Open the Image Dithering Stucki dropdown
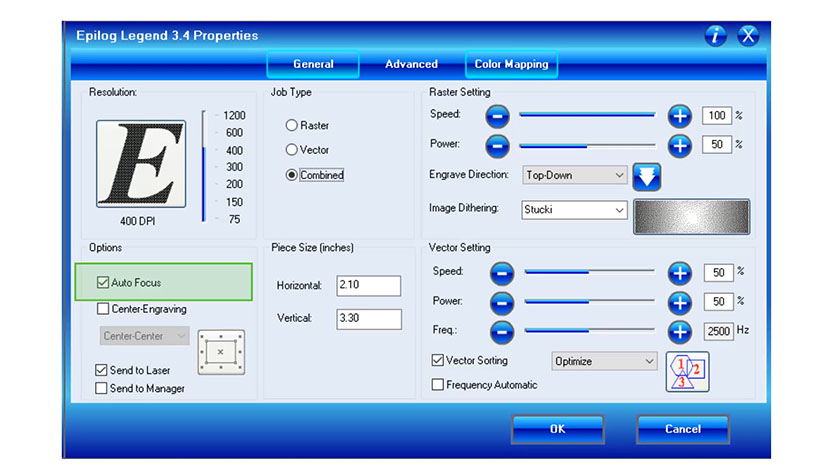 [x=574, y=210]
